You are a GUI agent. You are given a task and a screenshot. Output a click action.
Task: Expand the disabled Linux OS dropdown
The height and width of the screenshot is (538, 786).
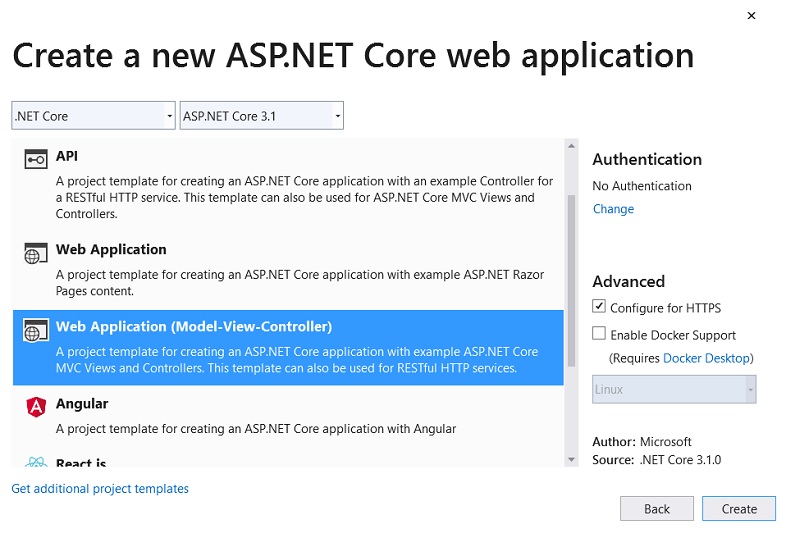[x=674, y=389]
